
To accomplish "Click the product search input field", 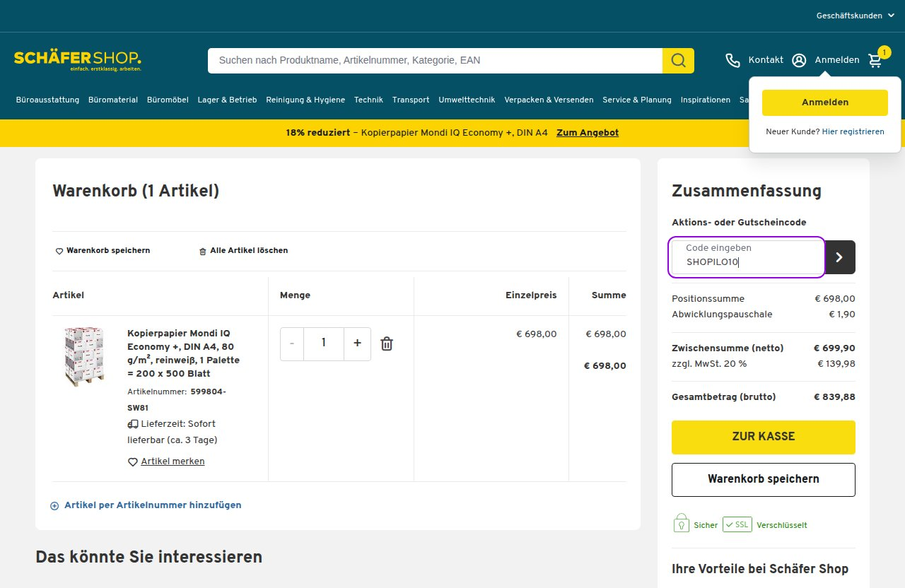I will [x=435, y=61].
